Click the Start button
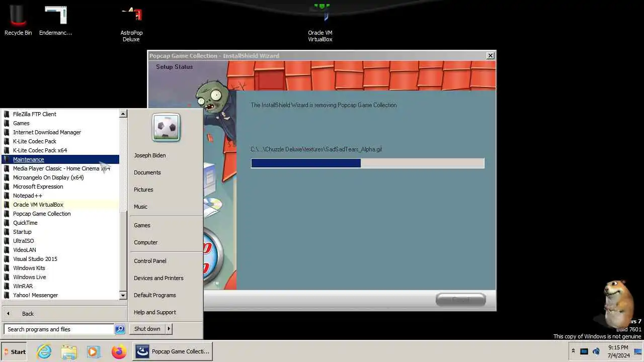This screenshot has width=644, height=362. point(15,351)
